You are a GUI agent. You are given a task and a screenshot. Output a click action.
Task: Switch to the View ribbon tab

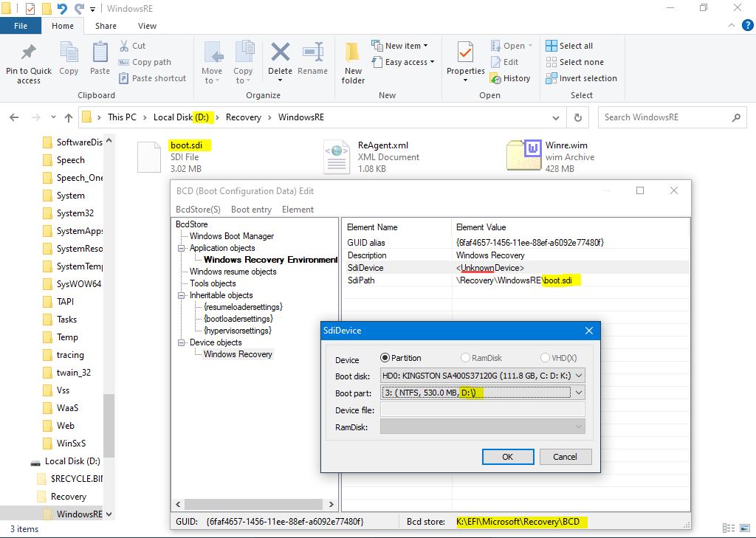pyautogui.click(x=147, y=26)
